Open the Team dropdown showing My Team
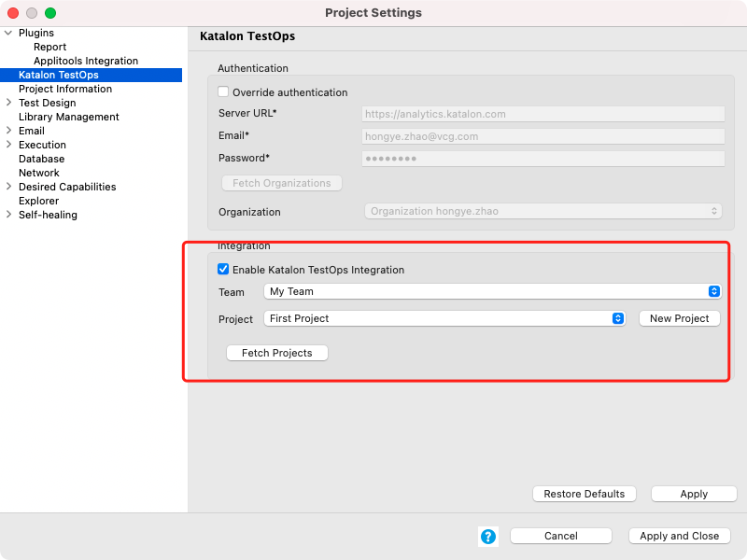The image size is (747, 560). pyautogui.click(x=493, y=291)
